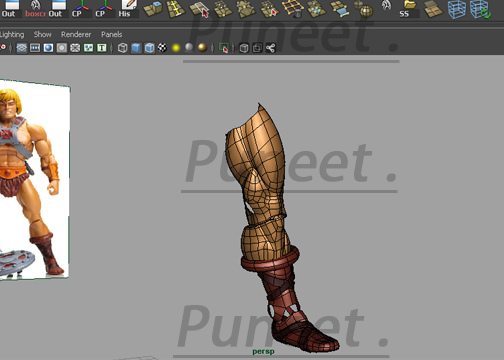Open the Panels menu
Image resolution: width=504 pixels, height=360 pixels.
[x=112, y=34]
